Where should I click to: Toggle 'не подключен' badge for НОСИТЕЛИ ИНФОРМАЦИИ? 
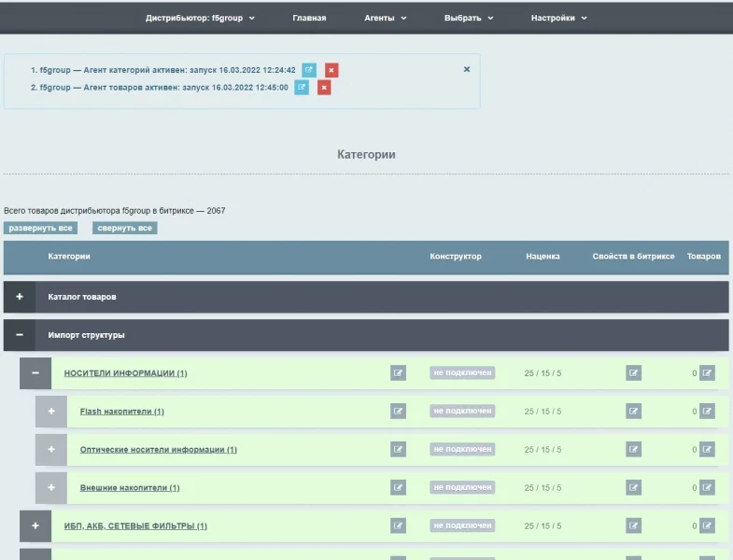[x=462, y=373]
